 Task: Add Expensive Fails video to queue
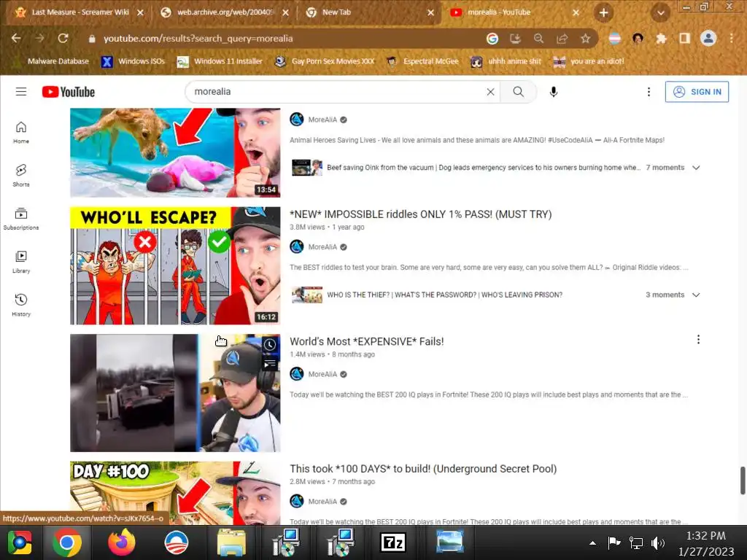pyautogui.click(x=270, y=365)
